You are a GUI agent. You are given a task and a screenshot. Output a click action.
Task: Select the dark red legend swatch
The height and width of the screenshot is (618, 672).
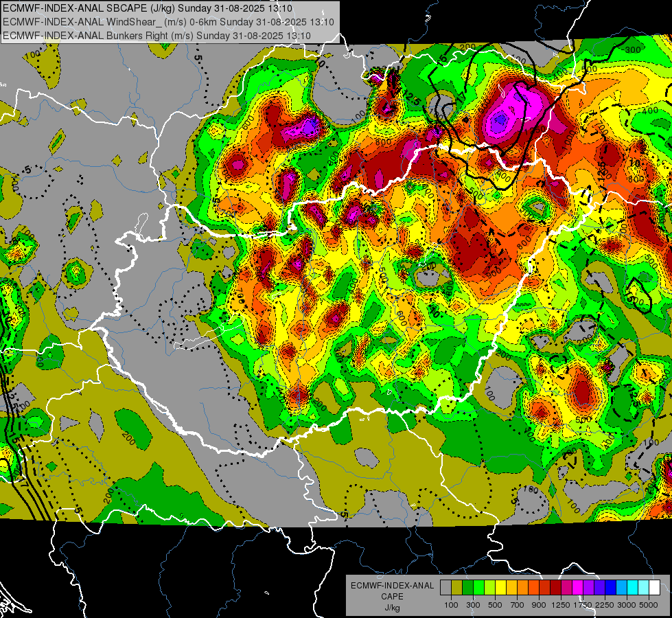(555, 588)
